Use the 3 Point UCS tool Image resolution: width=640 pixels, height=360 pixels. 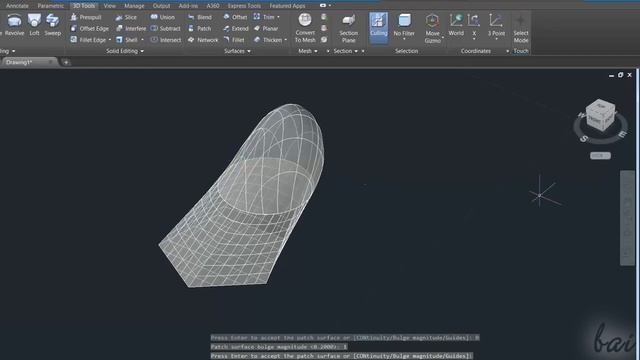tap(496, 25)
